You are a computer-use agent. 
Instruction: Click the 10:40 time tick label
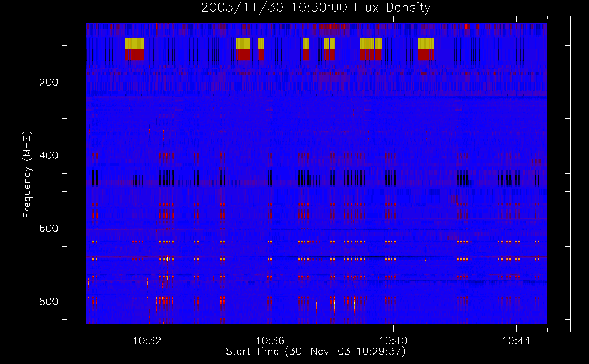tap(393, 341)
